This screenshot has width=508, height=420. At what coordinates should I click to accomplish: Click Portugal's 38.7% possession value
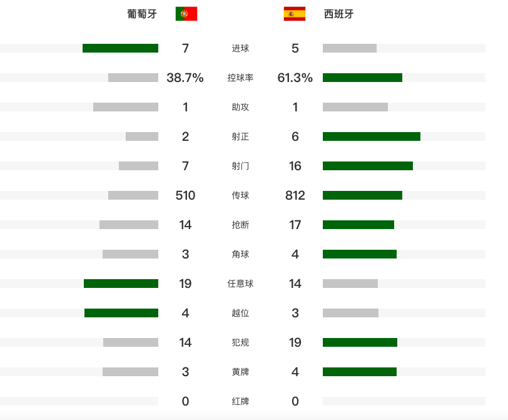coord(185,78)
